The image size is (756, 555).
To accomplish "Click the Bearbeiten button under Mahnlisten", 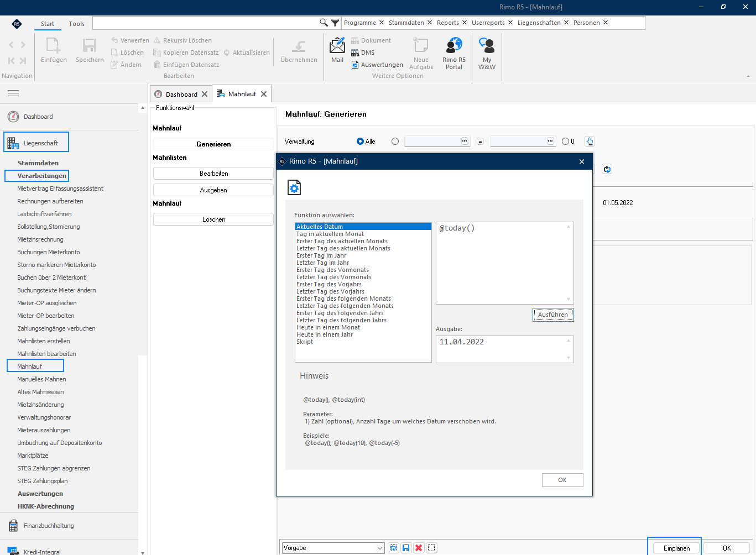I will click(x=213, y=174).
